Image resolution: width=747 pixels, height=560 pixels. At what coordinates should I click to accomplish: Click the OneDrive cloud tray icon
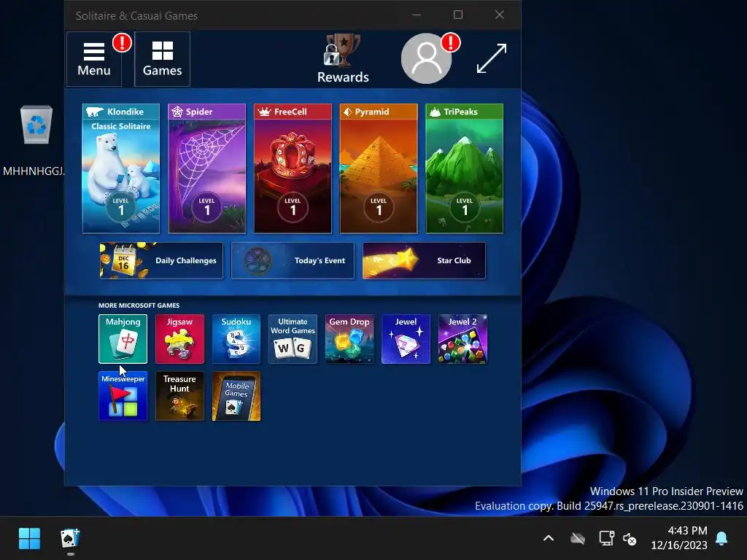coord(578,539)
